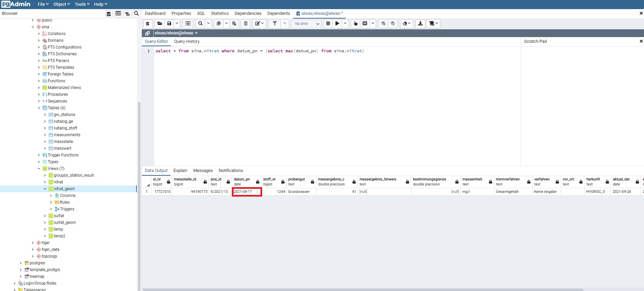The height and width of the screenshot is (291, 644).
Task: Click the Open File folder icon
Action: pos(160,24)
